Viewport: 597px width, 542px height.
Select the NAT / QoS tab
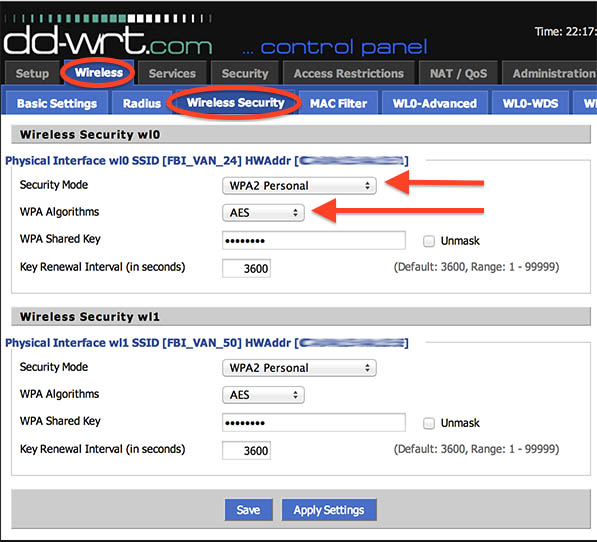point(458,73)
